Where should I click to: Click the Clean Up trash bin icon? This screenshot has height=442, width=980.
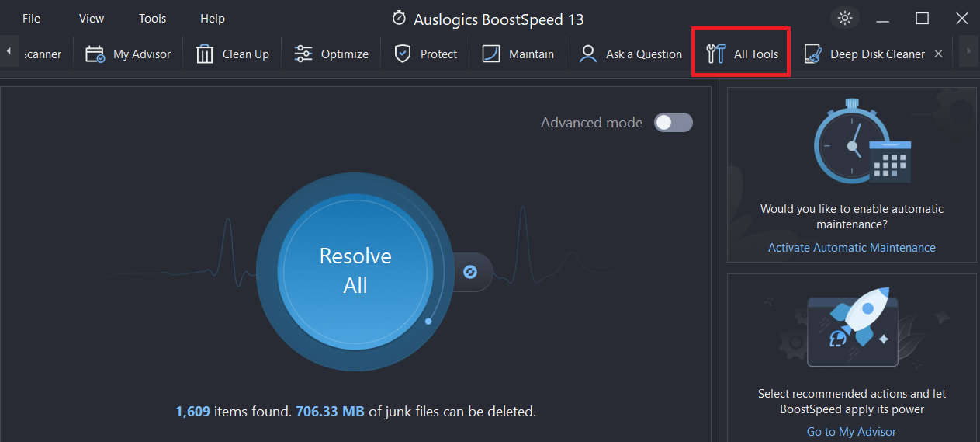click(205, 54)
